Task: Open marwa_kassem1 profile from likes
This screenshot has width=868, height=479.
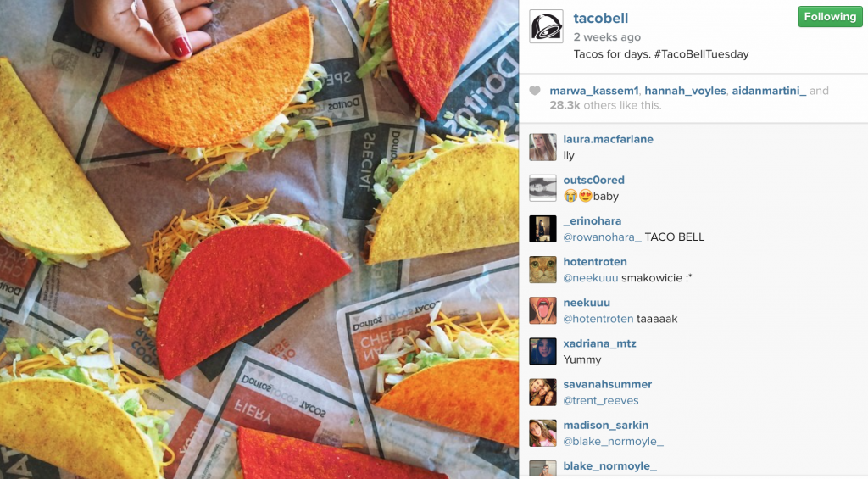Action: click(594, 91)
